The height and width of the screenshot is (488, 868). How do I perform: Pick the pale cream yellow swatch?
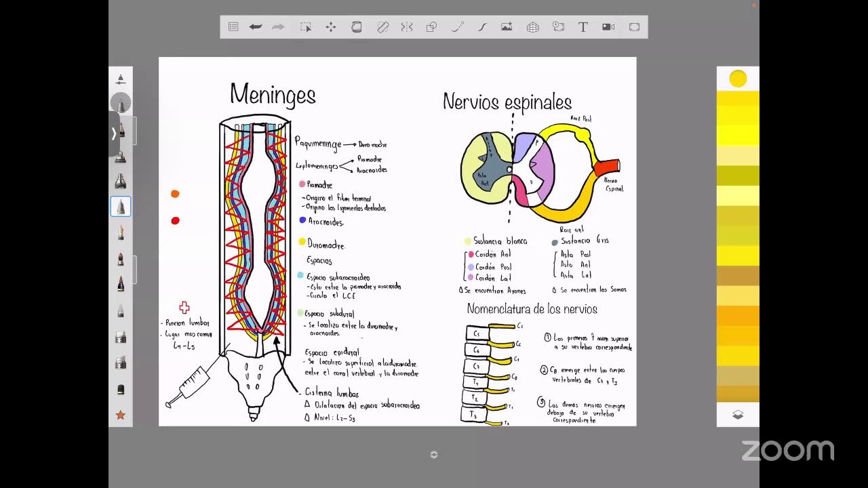tap(738, 156)
